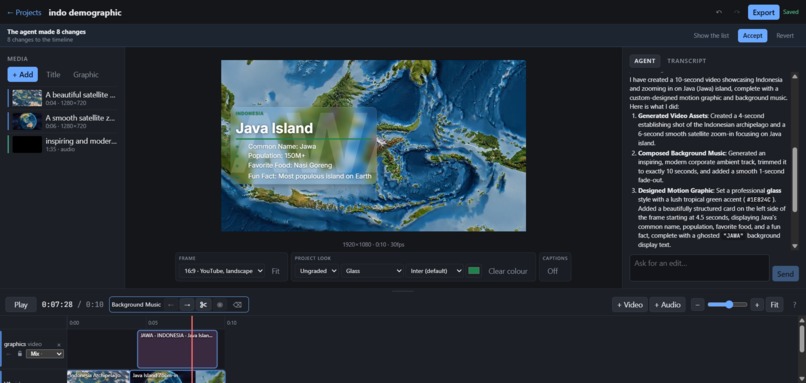Screen dimensions: 806x383
Task: Lock the graphics track
Action: click(x=20, y=354)
